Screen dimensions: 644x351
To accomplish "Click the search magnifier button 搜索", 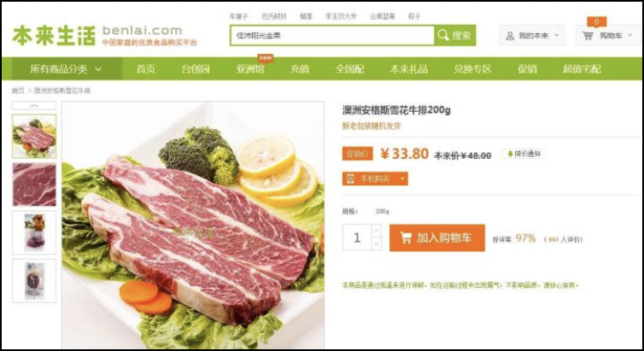I will 454,35.
